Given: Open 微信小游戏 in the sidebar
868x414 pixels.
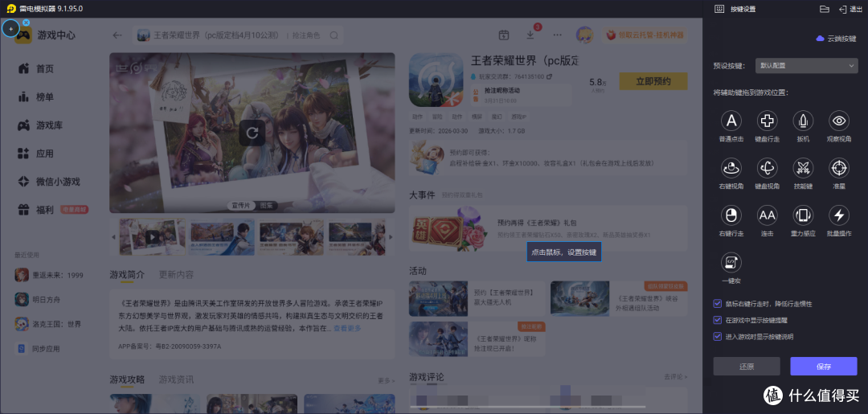Looking at the screenshot, I should click(x=49, y=182).
